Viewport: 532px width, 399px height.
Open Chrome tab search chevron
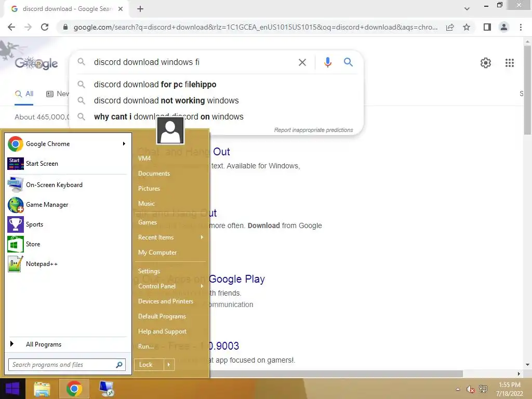click(x=467, y=9)
